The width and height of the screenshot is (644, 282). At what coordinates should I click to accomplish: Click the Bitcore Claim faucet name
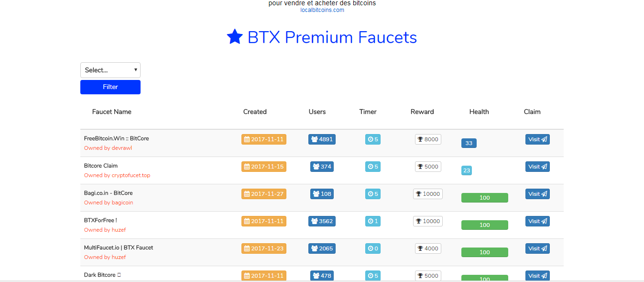pos(101,166)
